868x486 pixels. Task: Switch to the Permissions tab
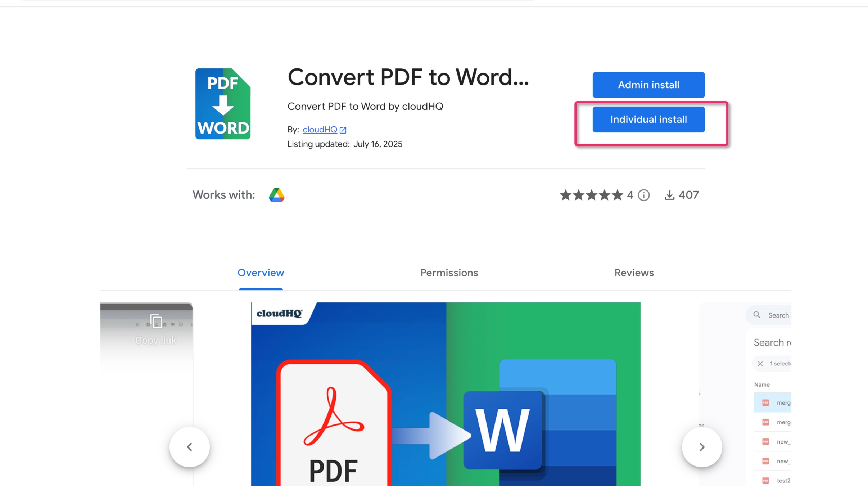click(449, 273)
